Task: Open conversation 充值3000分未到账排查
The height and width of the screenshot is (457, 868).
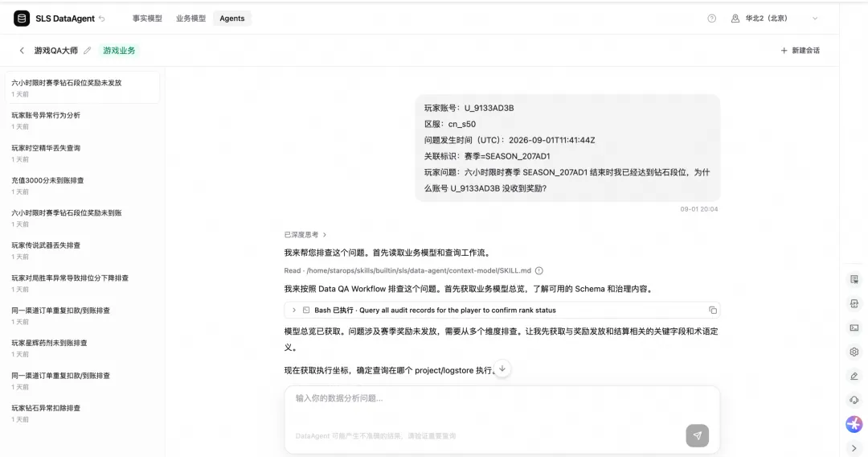Action: coord(83,186)
